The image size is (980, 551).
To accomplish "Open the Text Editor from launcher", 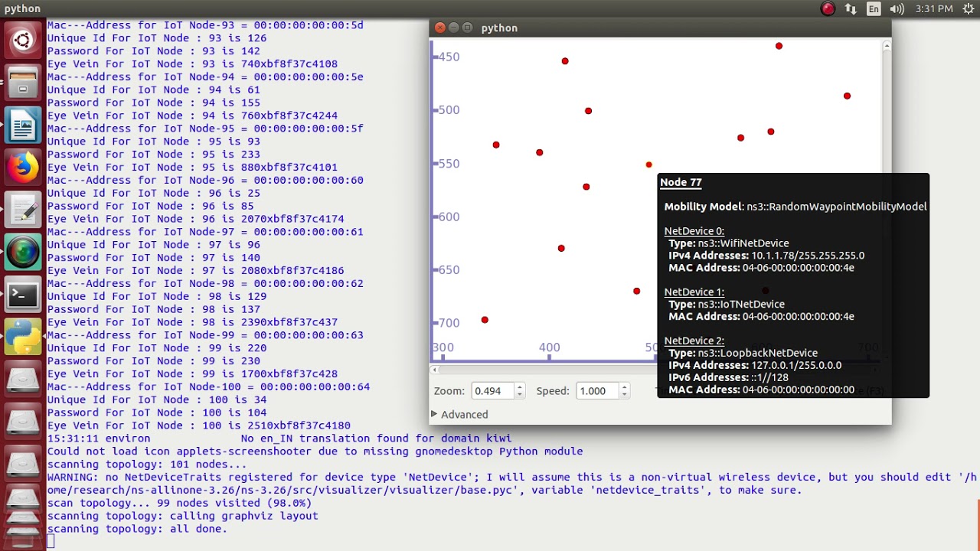I will pyautogui.click(x=23, y=210).
